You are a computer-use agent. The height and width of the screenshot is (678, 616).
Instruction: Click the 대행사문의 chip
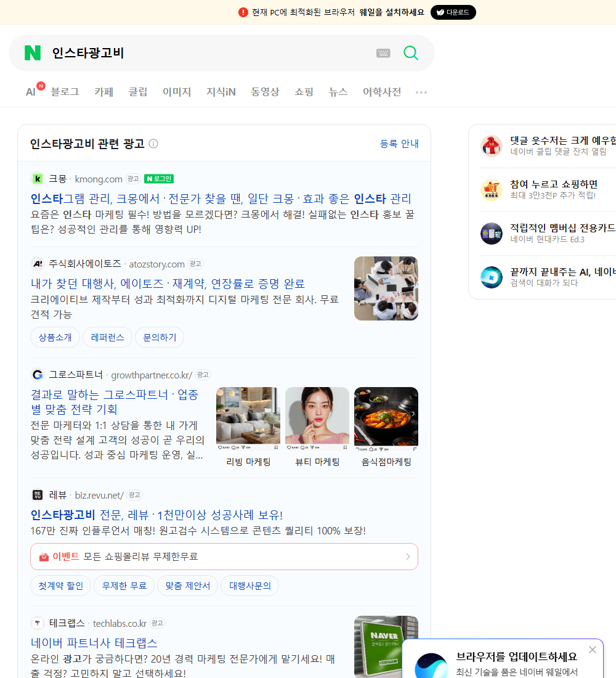[x=250, y=586]
